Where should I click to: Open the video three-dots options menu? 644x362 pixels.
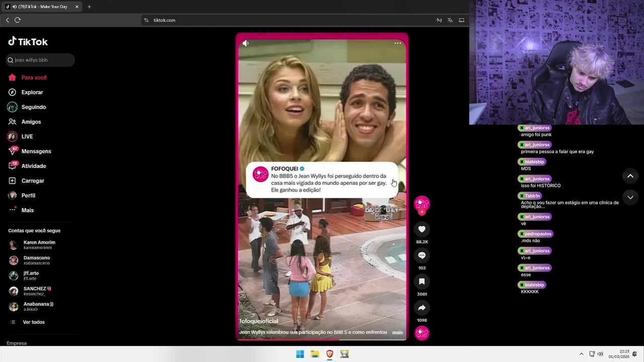pos(397,43)
